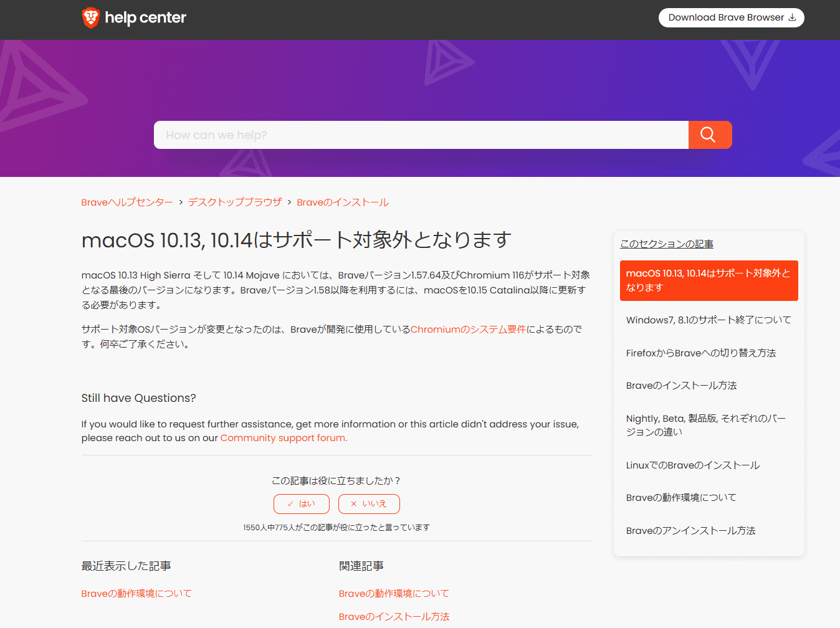Click the 最近表示した記事 heading
The width and height of the screenshot is (840, 628).
click(x=126, y=566)
